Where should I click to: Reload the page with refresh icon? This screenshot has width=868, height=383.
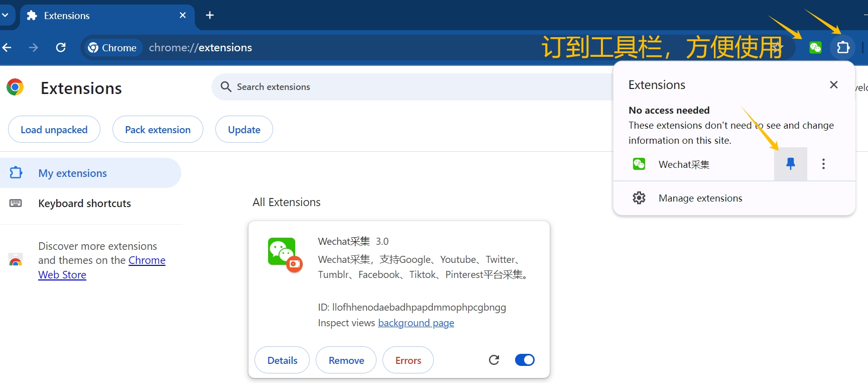61,48
